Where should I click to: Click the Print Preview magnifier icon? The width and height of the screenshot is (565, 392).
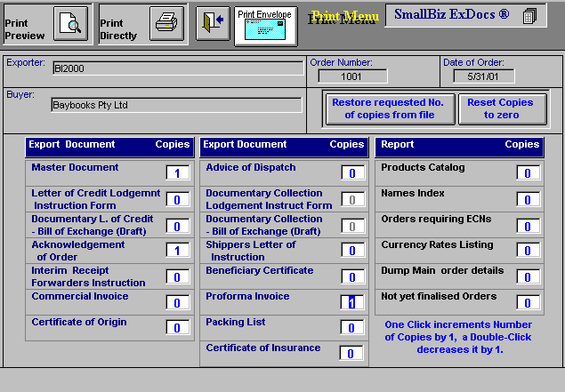tap(70, 24)
